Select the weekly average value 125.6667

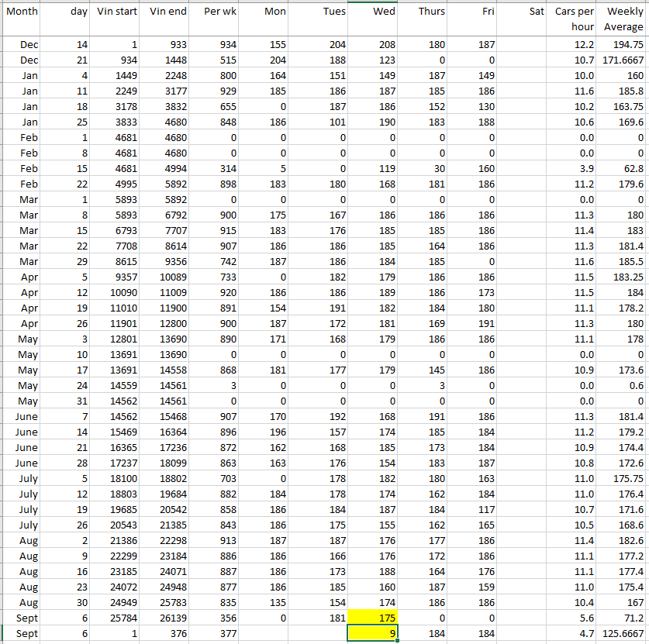(x=623, y=633)
